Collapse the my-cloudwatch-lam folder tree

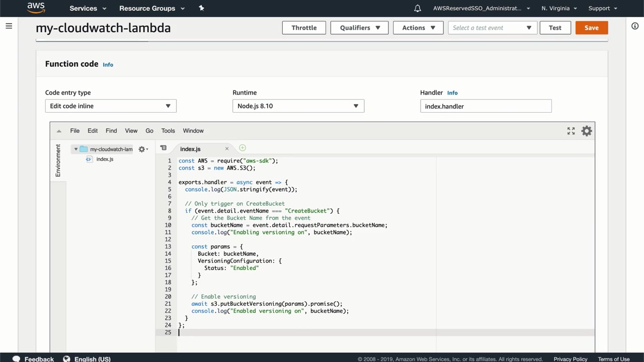76,149
